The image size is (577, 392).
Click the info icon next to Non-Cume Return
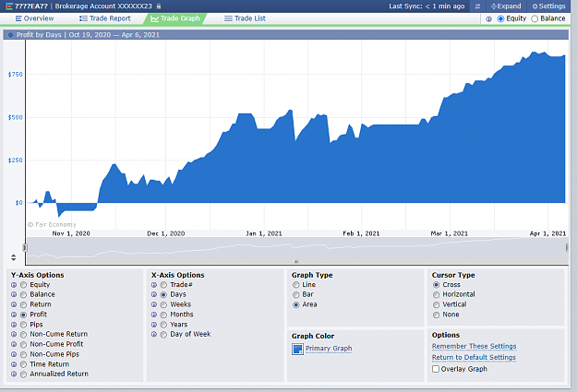[14, 334]
